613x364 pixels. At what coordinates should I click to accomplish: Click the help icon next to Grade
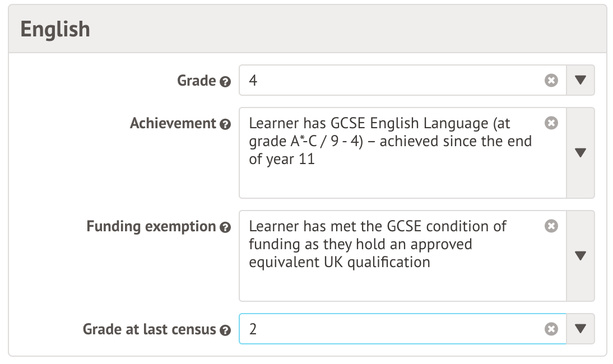pyautogui.click(x=225, y=82)
